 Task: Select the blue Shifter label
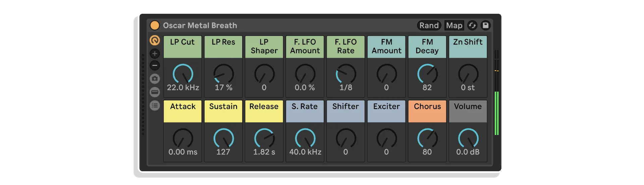(x=345, y=111)
